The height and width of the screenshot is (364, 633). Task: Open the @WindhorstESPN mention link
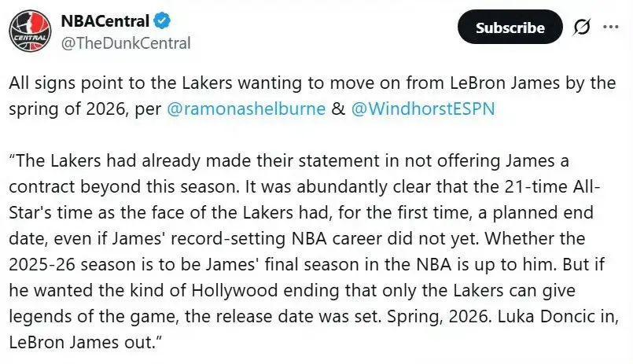point(423,109)
